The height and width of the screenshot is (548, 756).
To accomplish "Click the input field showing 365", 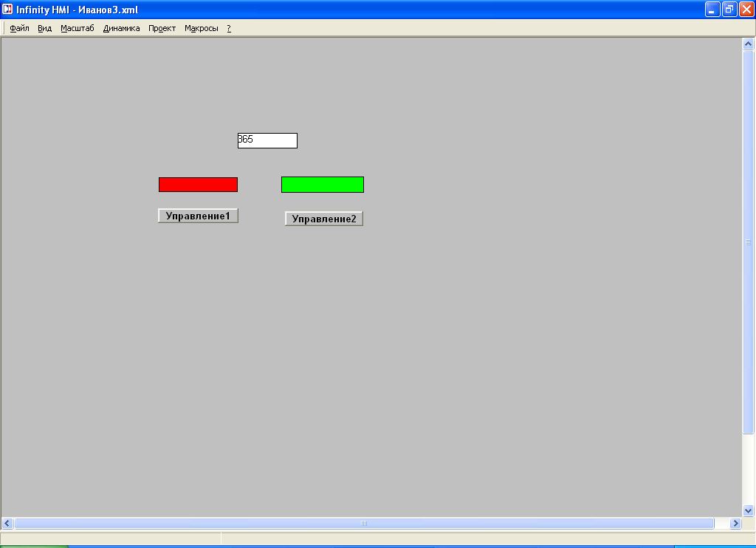I will pyautogui.click(x=267, y=140).
